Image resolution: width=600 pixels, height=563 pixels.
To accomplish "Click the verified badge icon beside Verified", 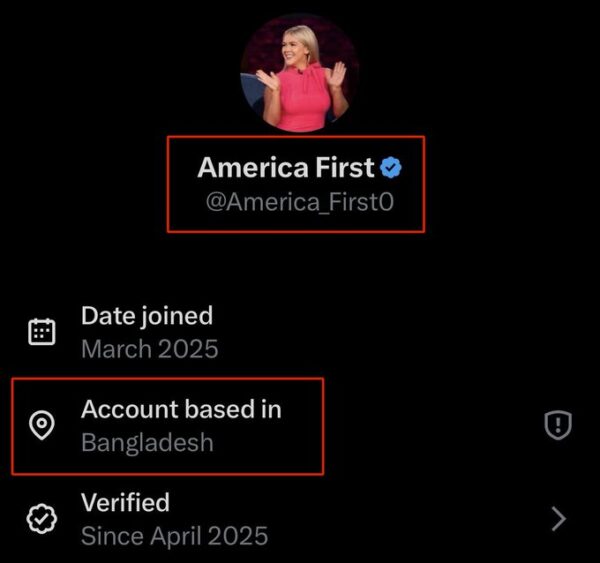I will point(41,518).
